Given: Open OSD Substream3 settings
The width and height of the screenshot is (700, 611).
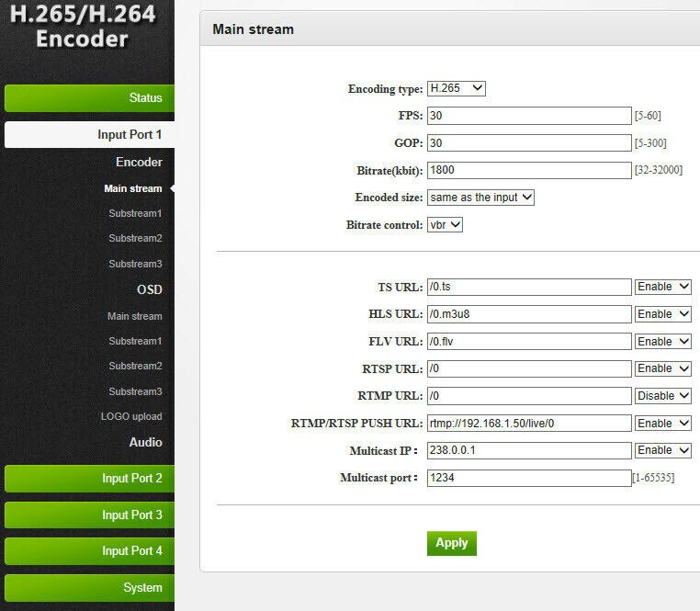Looking at the screenshot, I should pos(135,391).
